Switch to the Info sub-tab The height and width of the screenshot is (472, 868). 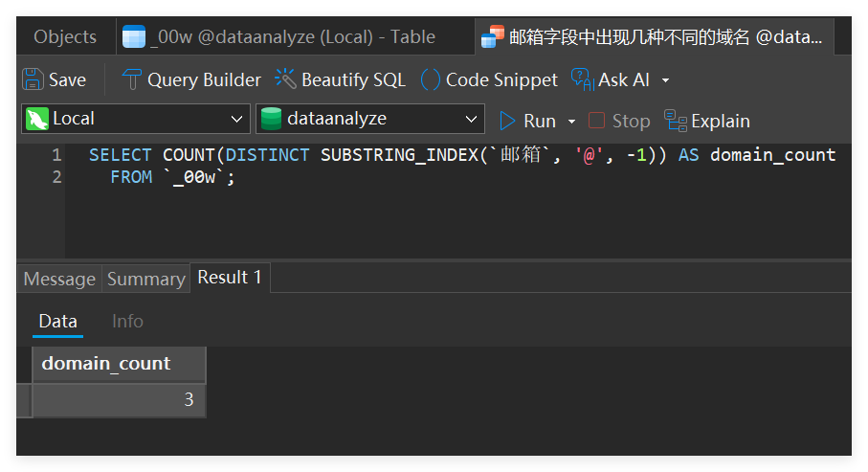(x=127, y=322)
